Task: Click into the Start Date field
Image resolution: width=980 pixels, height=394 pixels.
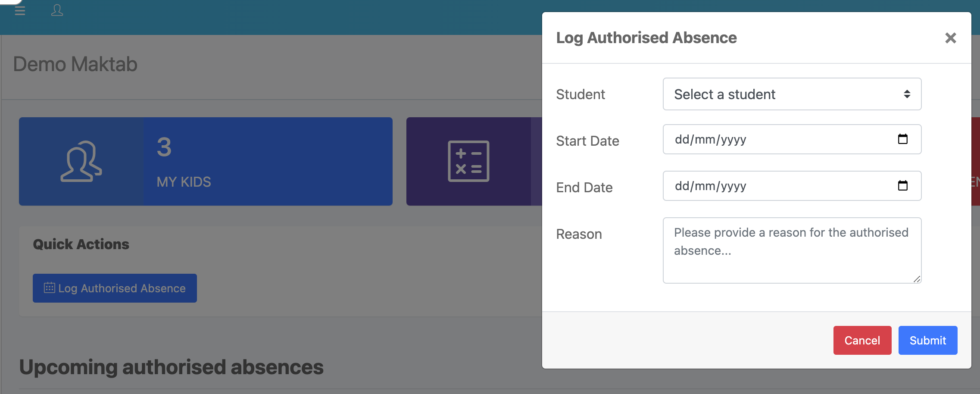Action: tap(792, 139)
